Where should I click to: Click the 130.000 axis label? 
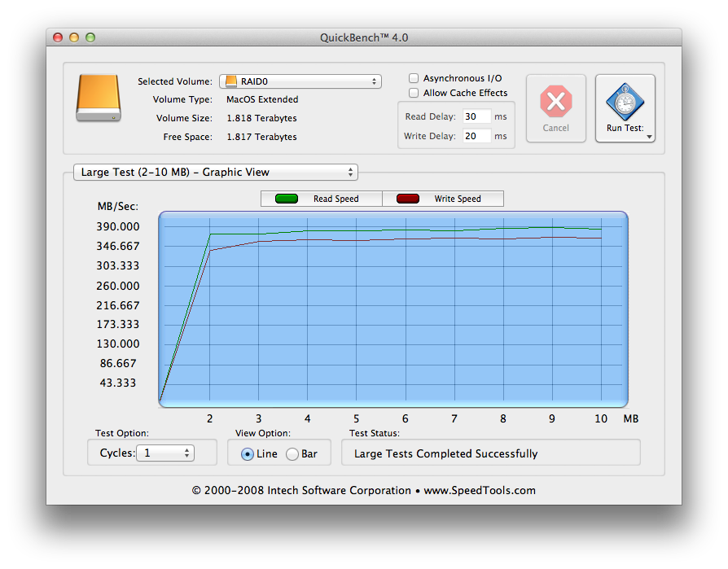click(118, 344)
